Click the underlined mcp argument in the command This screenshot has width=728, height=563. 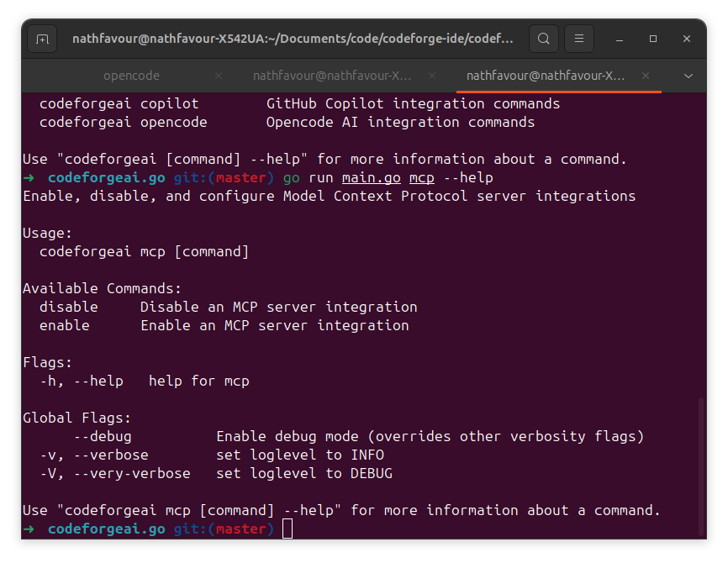click(421, 178)
